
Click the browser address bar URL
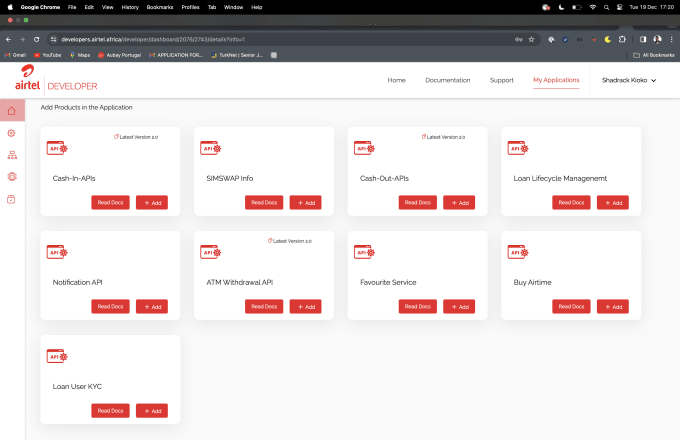(x=153, y=39)
